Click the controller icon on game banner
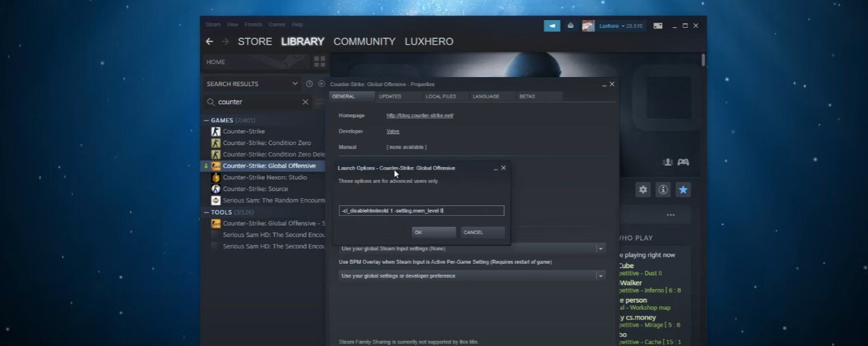This screenshot has width=868, height=346. pyautogui.click(x=683, y=162)
